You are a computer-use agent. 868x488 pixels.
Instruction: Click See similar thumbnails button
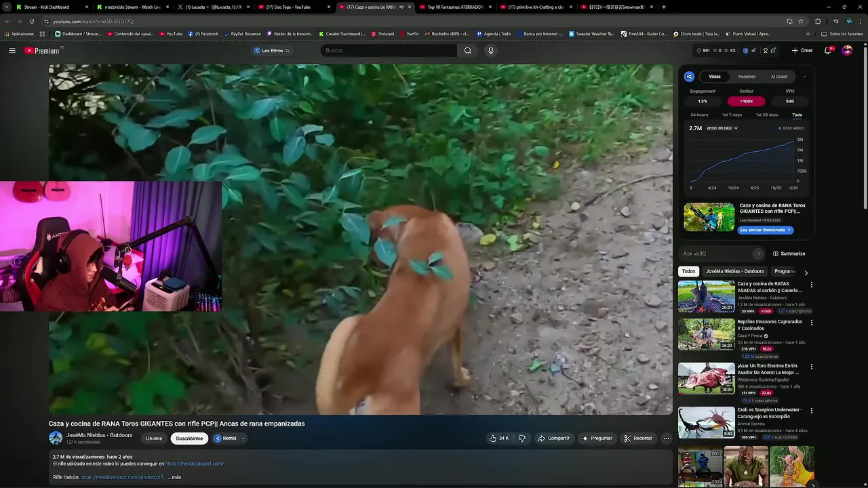(766, 230)
